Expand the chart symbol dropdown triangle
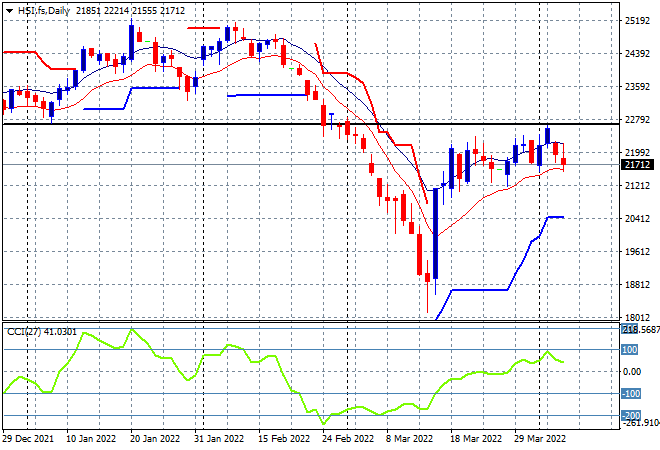 pos(9,11)
